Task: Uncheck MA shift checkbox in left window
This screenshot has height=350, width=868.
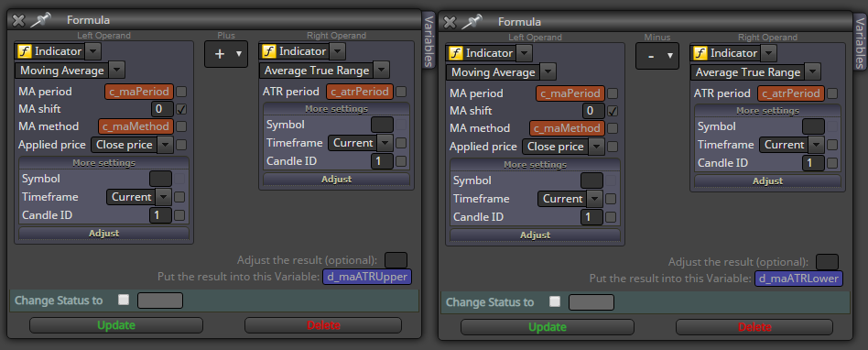Action: click(181, 108)
